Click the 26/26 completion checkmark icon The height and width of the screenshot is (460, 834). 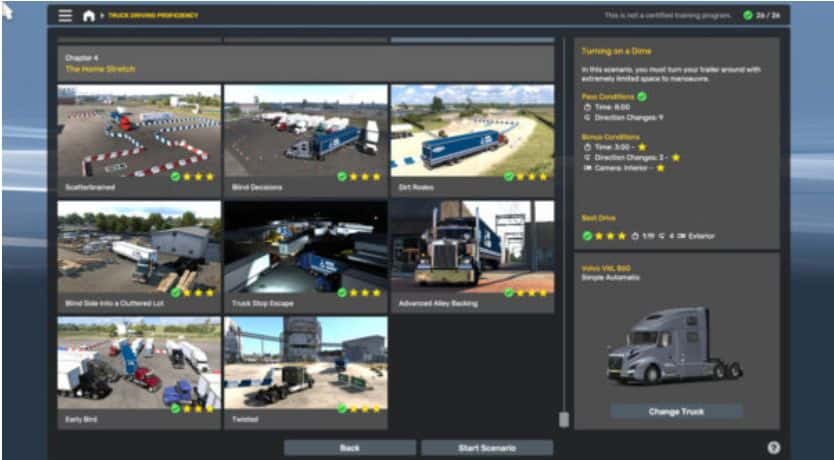[747, 16]
